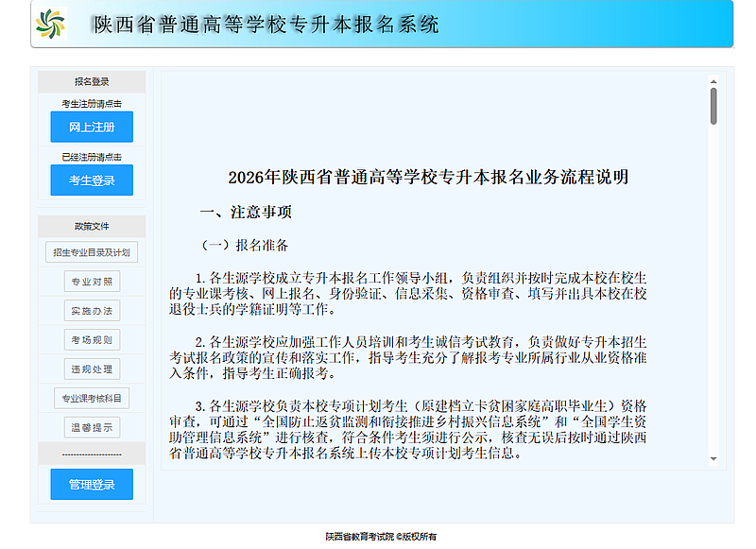
Task: Open 违规处理 policy item
Action: pos(92,369)
